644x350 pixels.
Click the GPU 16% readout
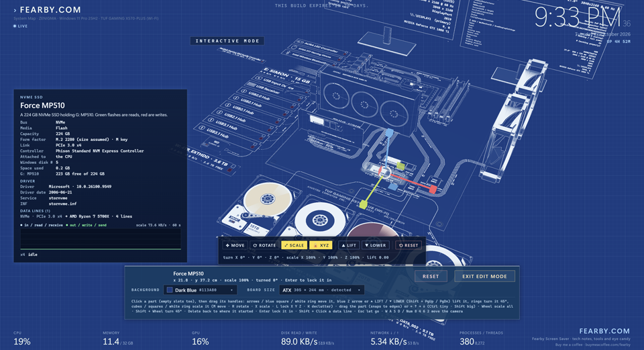tap(200, 341)
